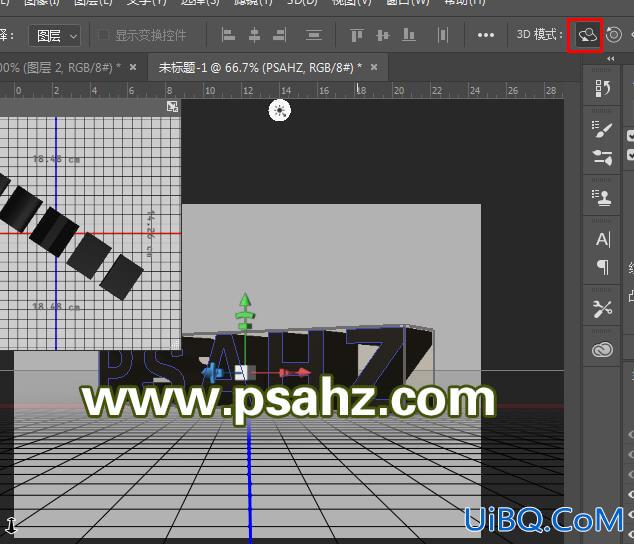
Task: Click the align bottom edges icon
Action: point(409,35)
